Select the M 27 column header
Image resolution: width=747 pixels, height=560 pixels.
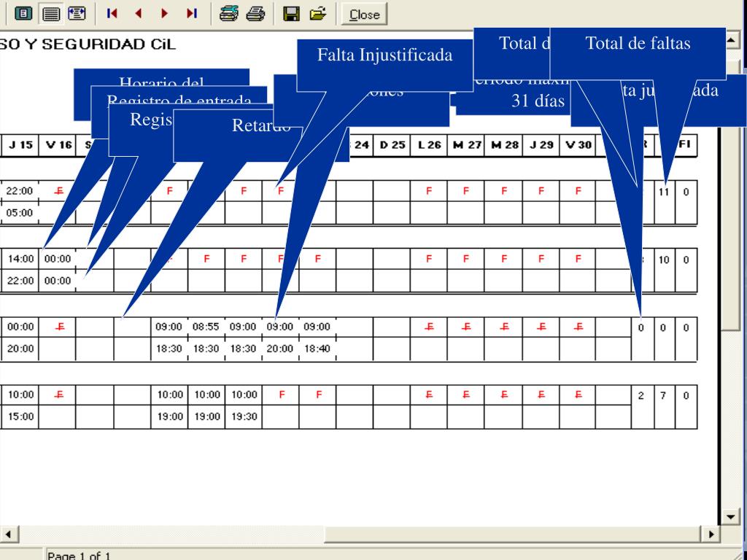(x=466, y=145)
